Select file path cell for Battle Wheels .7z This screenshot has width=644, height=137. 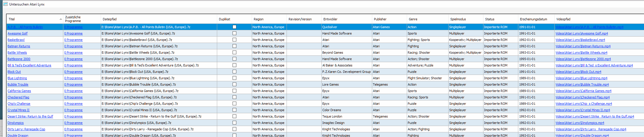(159, 53)
